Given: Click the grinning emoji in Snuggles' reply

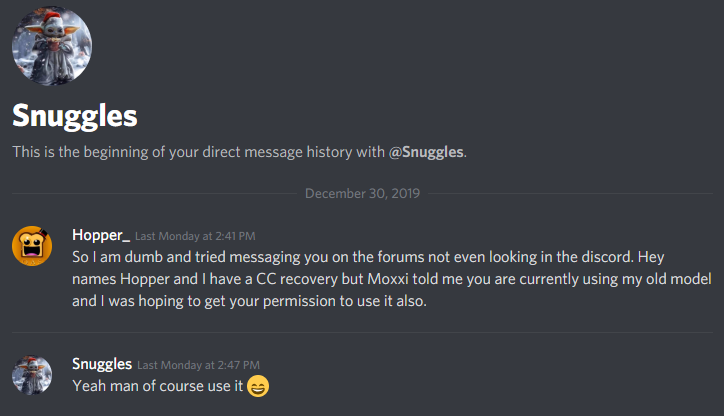Looking at the screenshot, I should (x=258, y=386).
